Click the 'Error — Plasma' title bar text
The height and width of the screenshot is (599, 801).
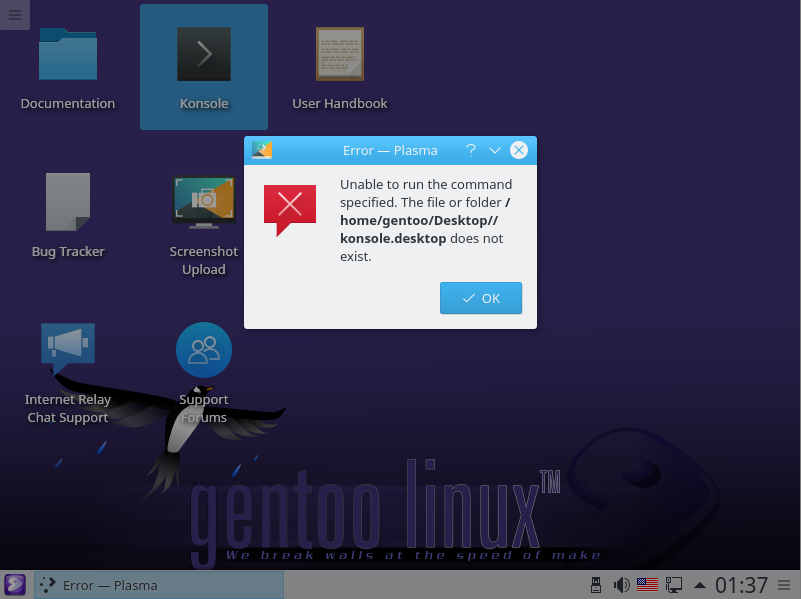point(390,151)
